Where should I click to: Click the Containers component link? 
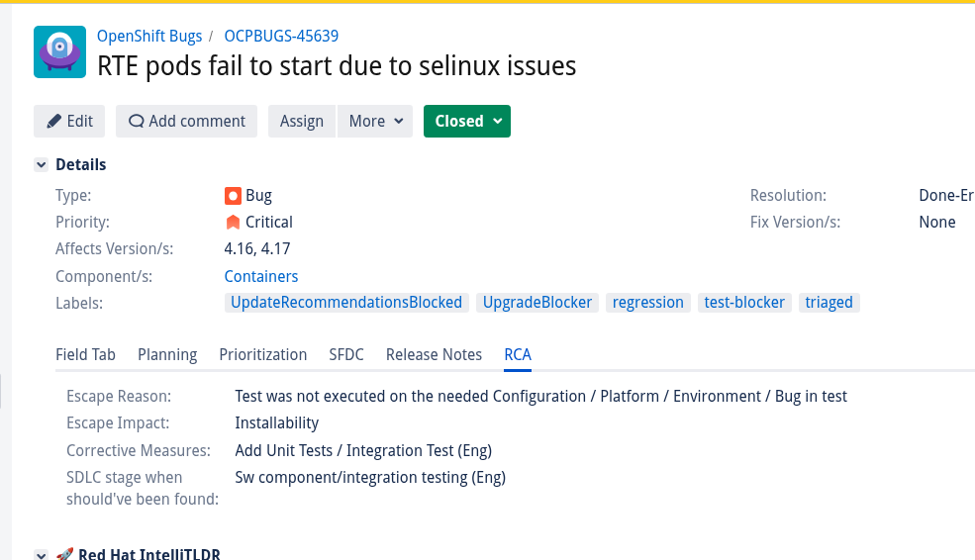261,276
